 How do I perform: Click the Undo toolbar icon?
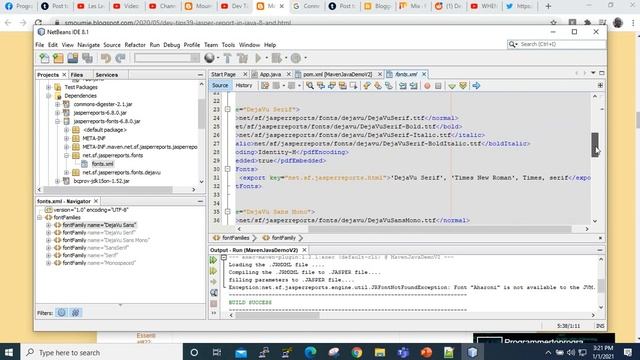pos(106,58)
